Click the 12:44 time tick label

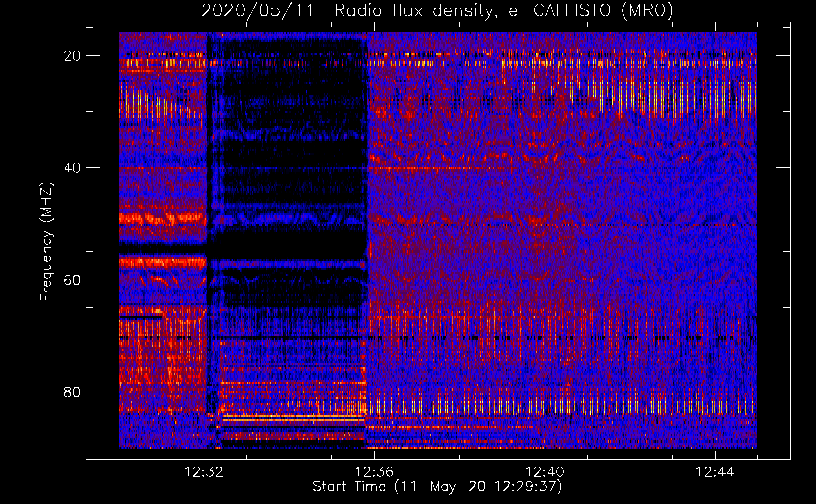click(715, 472)
